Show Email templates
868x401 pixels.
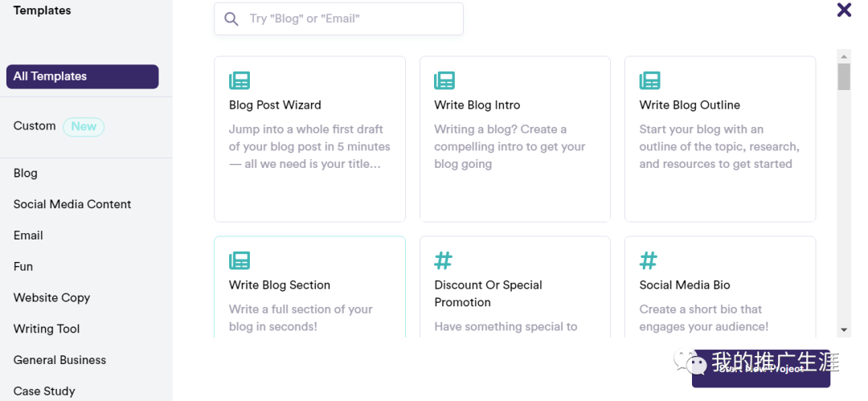tap(28, 235)
